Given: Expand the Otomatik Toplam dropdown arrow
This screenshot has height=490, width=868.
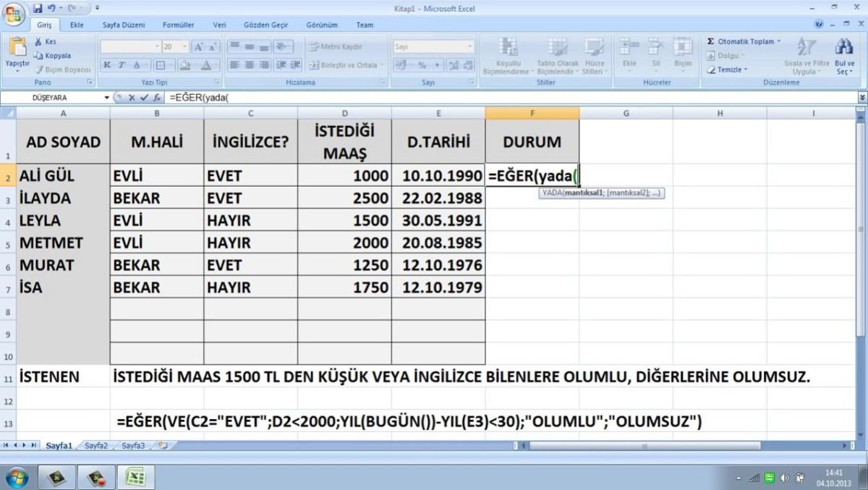Looking at the screenshot, I should [779, 42].
